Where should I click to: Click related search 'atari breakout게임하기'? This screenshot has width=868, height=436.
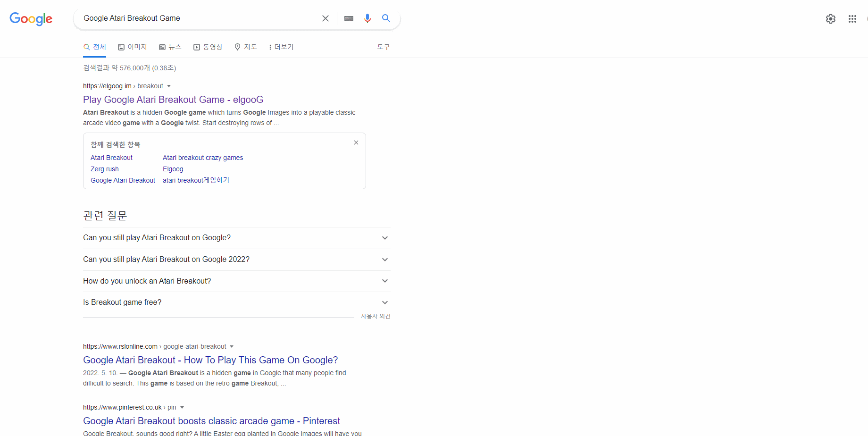(x=196, y=180)
